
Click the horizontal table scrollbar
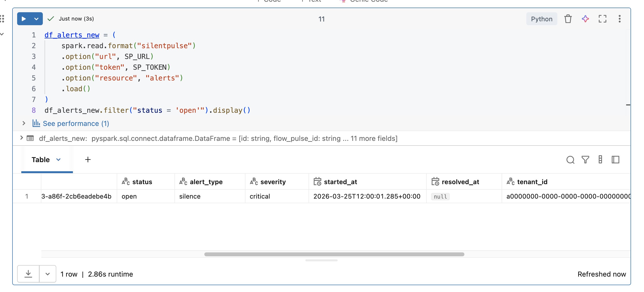click(x=334, y=254)
